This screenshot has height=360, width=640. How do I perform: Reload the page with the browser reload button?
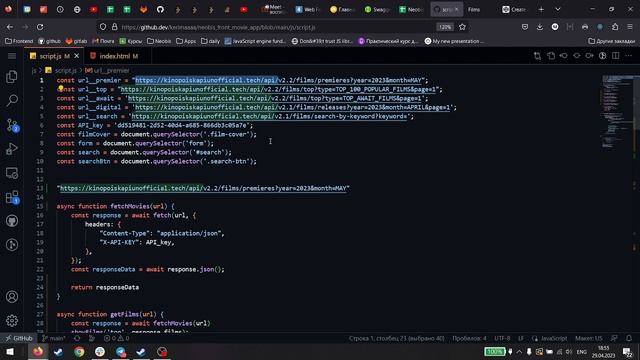[40, 27]
